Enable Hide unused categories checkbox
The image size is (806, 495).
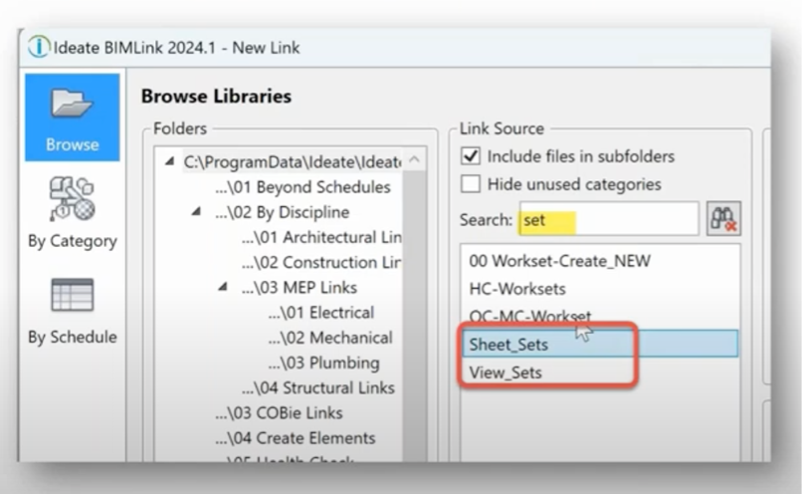pyautogui.click(x=471, y=184)
